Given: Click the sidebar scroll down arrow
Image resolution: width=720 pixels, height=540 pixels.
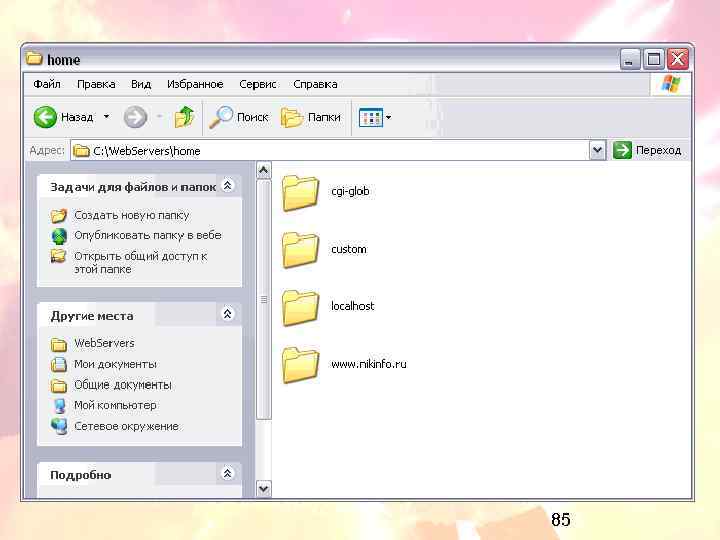Looking at the screenshot, I should [x=264, y=489].
